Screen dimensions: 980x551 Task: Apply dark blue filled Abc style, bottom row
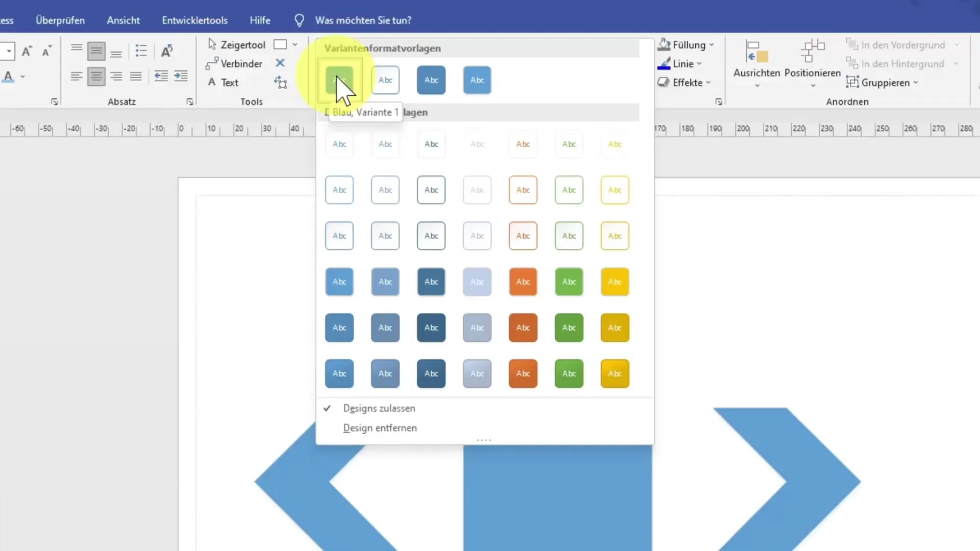pyautogui.click(x=431, y=373)
